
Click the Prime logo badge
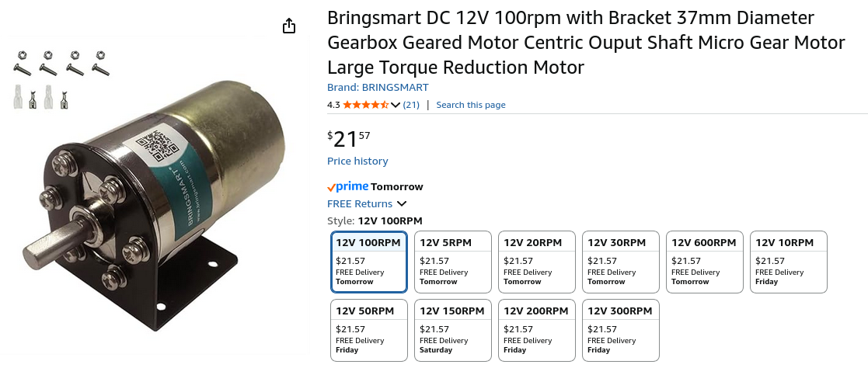[x=347, y=186]
